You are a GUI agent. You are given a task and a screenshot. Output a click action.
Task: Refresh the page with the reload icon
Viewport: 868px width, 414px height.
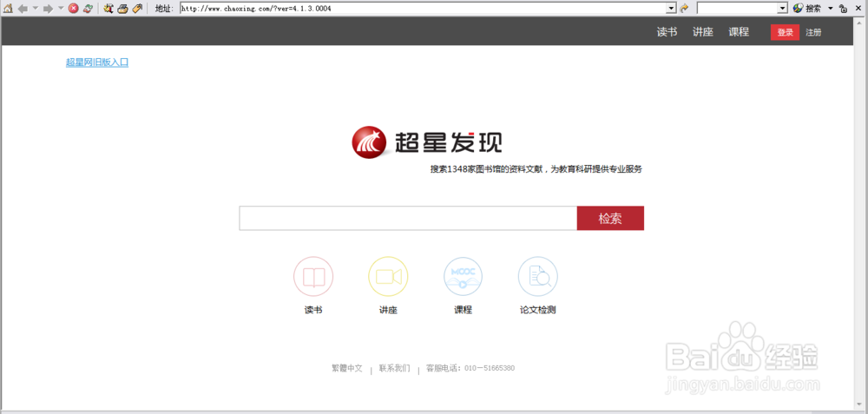88,9
